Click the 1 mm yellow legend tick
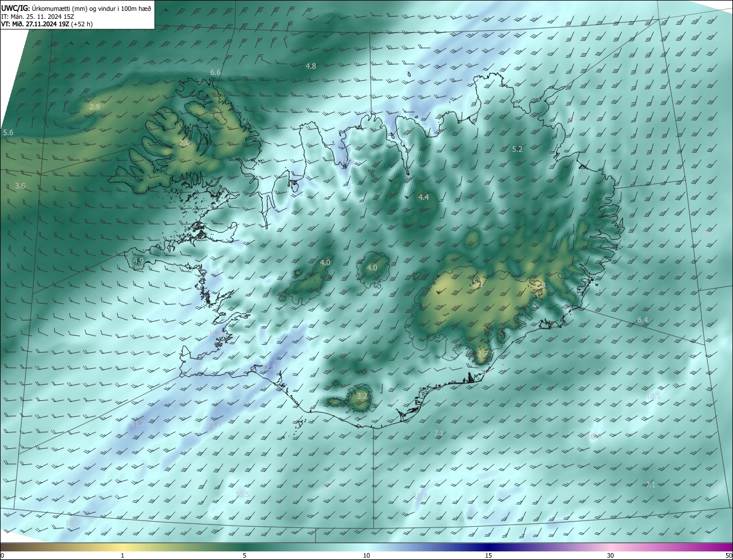 pos(123,555)
